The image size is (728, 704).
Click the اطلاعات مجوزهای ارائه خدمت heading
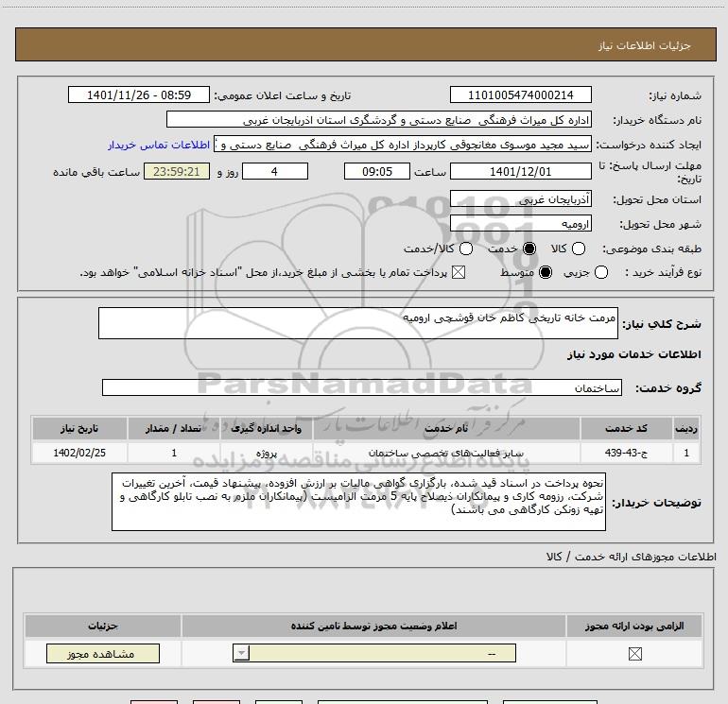[x=631, y=557]
